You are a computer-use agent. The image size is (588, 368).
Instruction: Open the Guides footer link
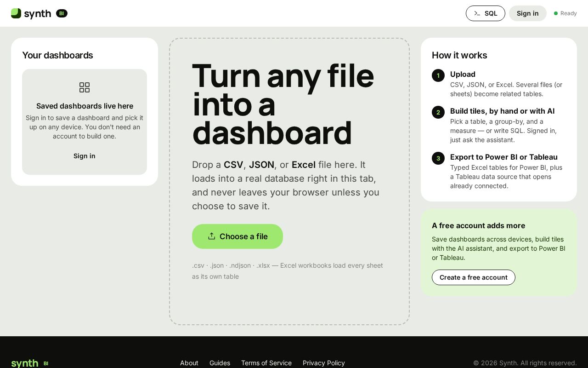point(220,363)
